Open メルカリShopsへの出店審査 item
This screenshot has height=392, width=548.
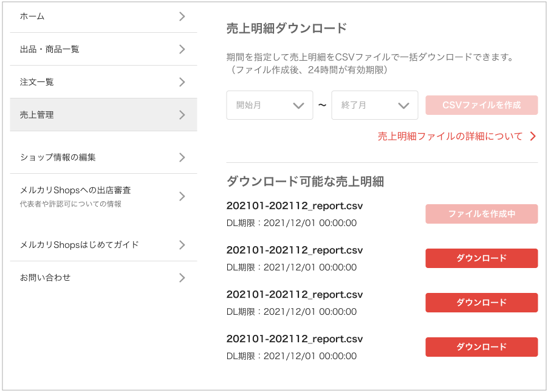click(x=103, y=196)
